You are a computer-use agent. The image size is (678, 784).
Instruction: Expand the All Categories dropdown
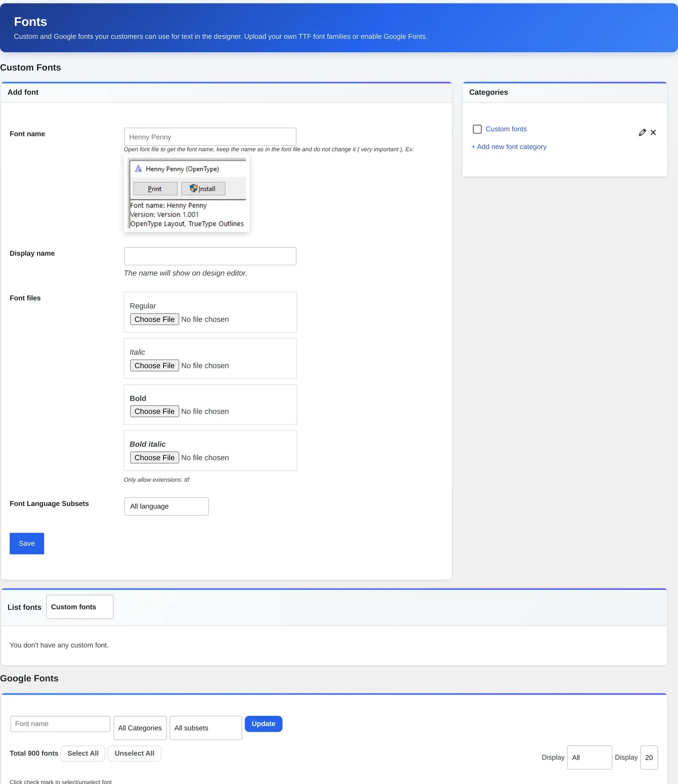[140, 728]
